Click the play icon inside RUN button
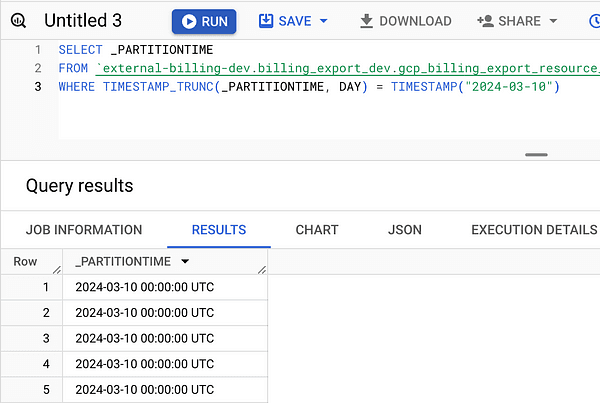 189,21
